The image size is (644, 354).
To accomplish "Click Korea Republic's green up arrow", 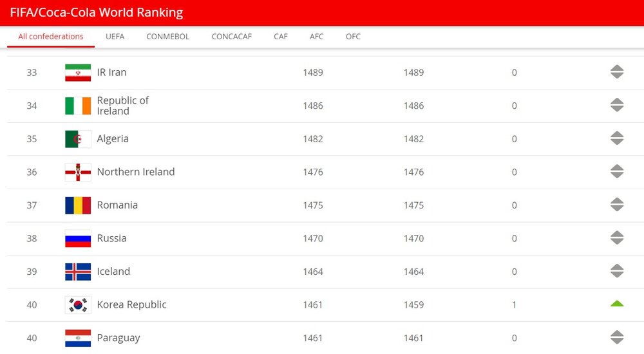I will [x=617, y=304].
